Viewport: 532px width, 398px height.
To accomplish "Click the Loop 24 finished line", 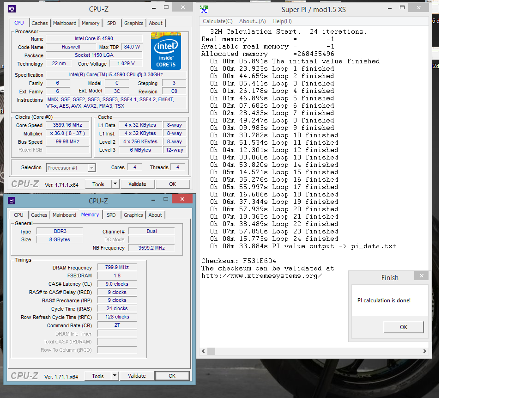I will coord(274,239).
